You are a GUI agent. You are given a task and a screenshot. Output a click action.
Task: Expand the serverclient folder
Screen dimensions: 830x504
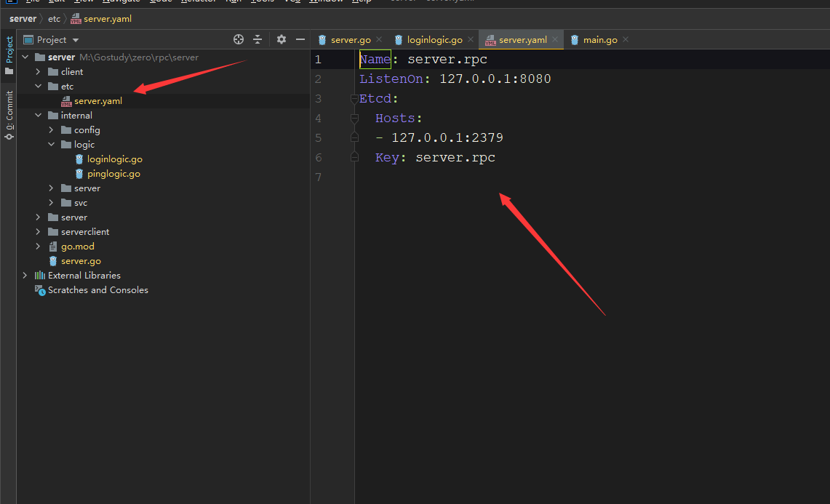coord(38,232)
